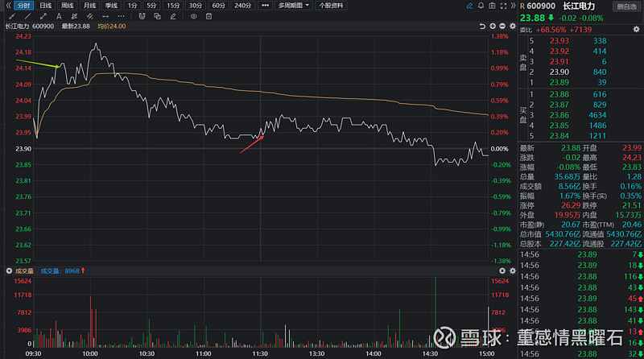This screenshot has width=644, height=359.
Task: Take a chart snapshot with camera icon
Action: (x=492, y=6)
